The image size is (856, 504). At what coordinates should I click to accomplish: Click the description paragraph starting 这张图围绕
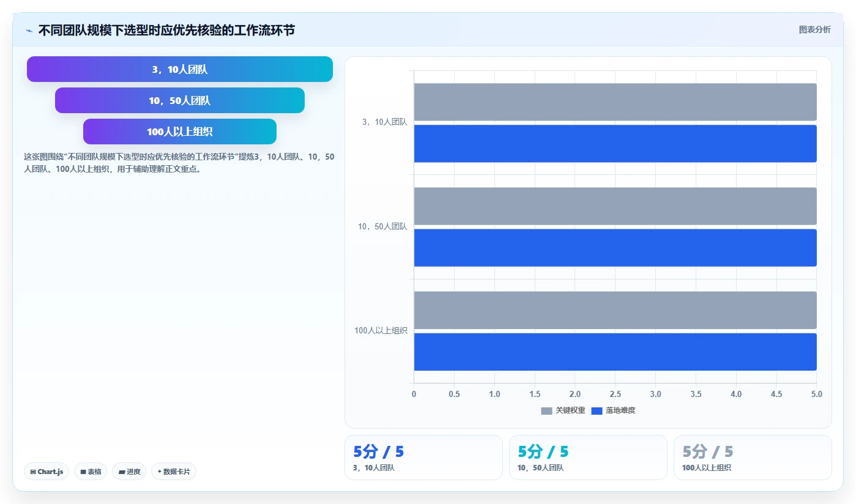(179, 163)
